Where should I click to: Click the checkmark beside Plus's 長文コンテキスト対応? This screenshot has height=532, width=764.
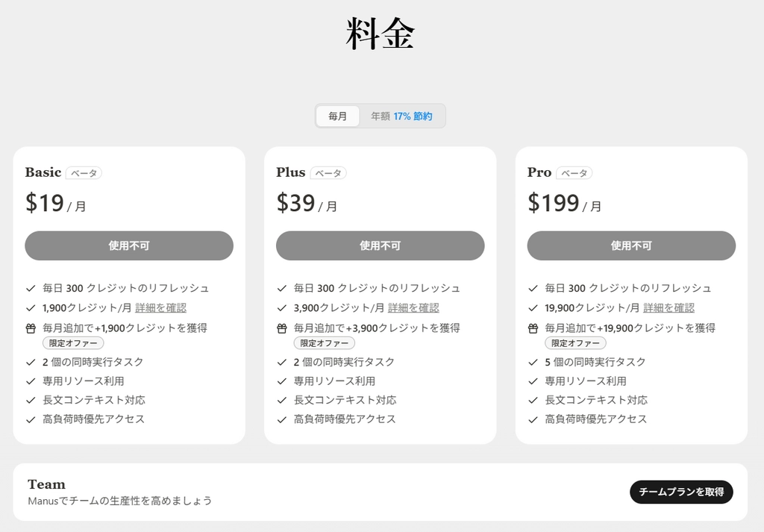(281, 400)
